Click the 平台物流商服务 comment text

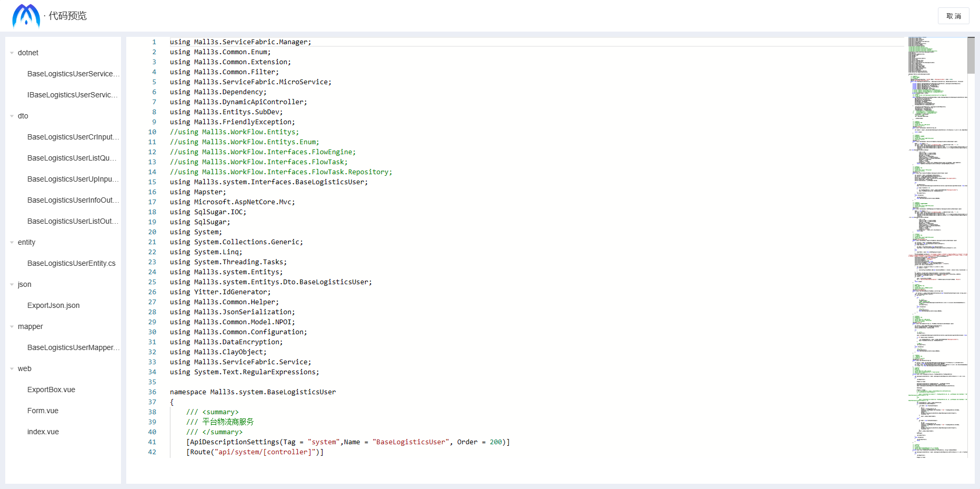pyautogui.click(x=228, y=422)
